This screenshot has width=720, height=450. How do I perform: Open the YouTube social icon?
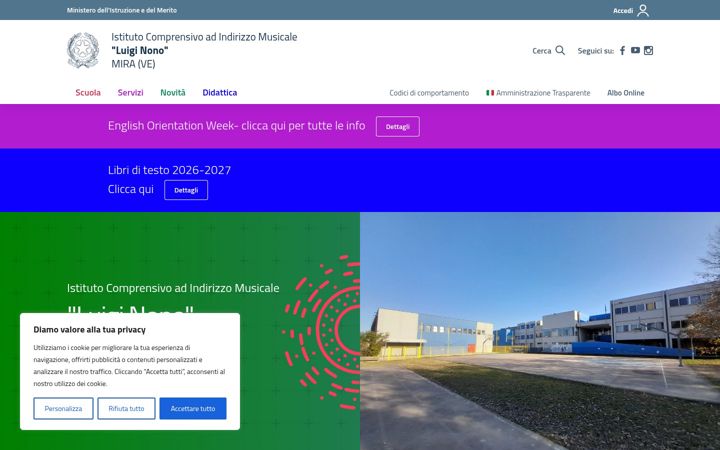635,51
